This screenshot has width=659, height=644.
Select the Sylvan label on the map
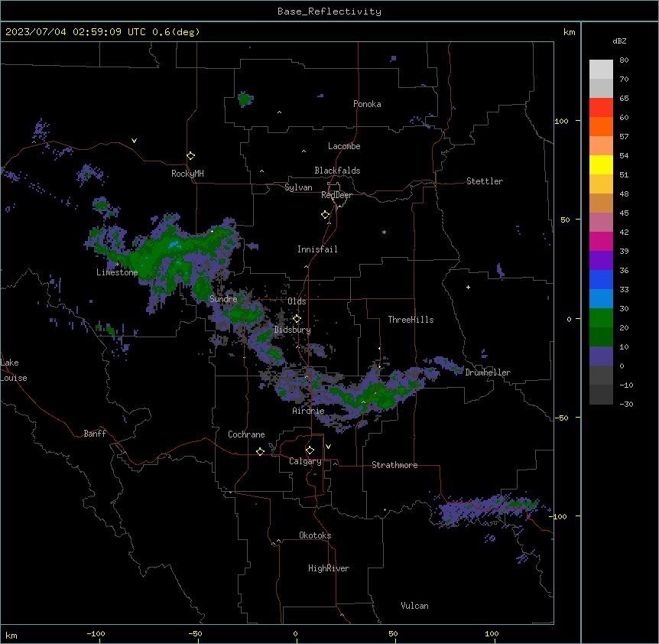pyautogui.click(x=298, y=187)
